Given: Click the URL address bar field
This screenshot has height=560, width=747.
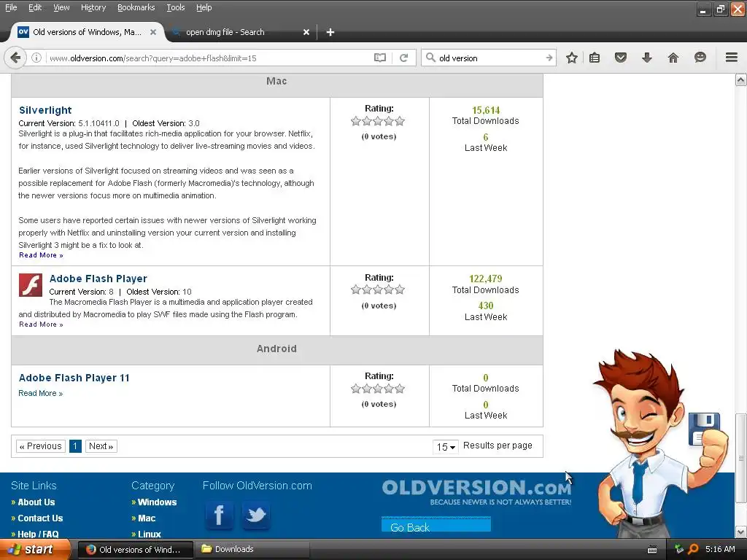Looking at the screenshot, I should click(x=209, y=58).
